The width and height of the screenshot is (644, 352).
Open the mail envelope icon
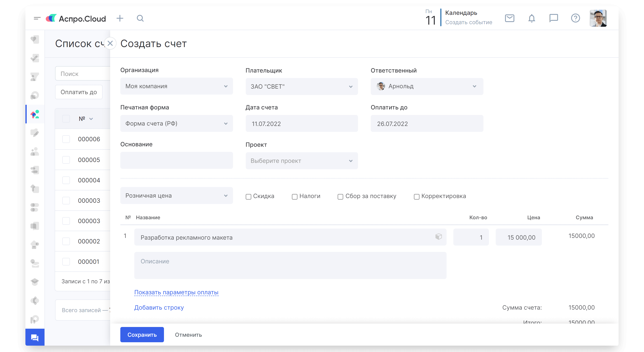pyautogui.click(x=509, y=18)
